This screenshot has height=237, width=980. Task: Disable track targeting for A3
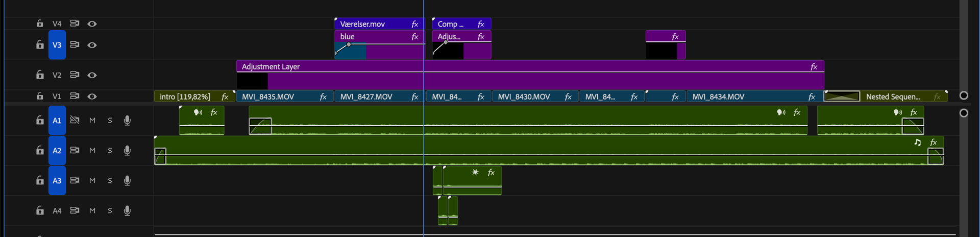point(57,181)
